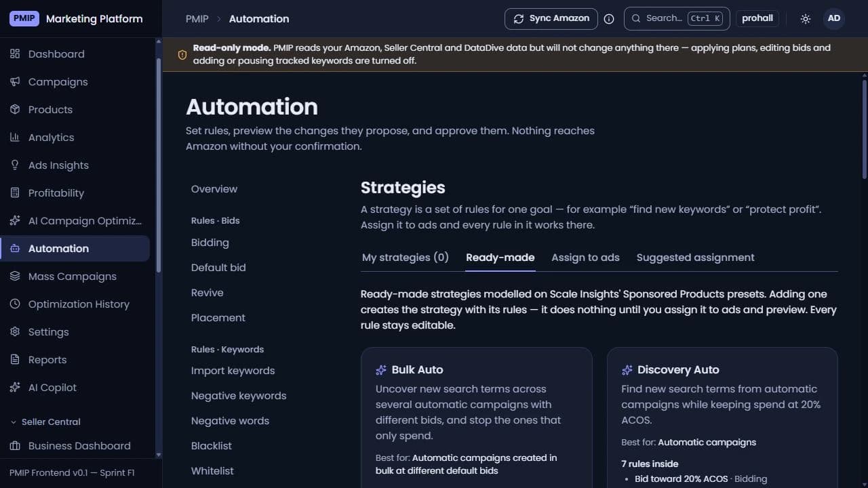Image resolution: width=868 pixels, height=488 pixels.
Task: Open the AD user avatar menu
Action: [x=834, y=18]
